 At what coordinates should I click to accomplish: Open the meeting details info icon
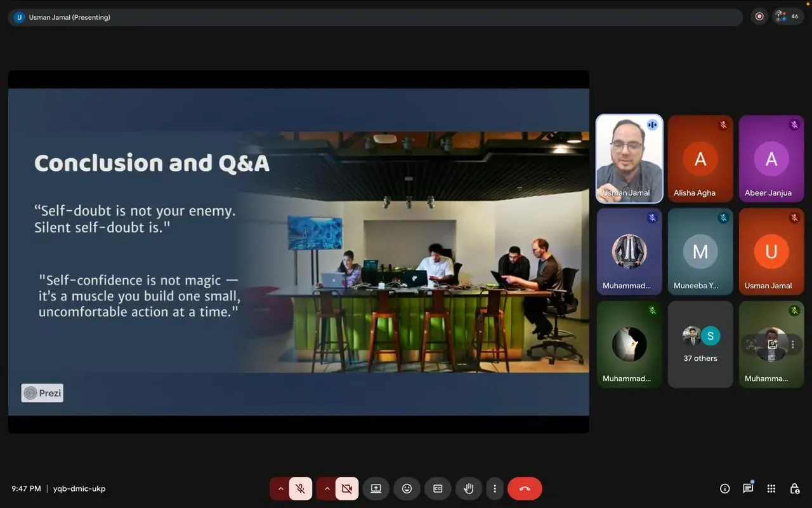724,488
